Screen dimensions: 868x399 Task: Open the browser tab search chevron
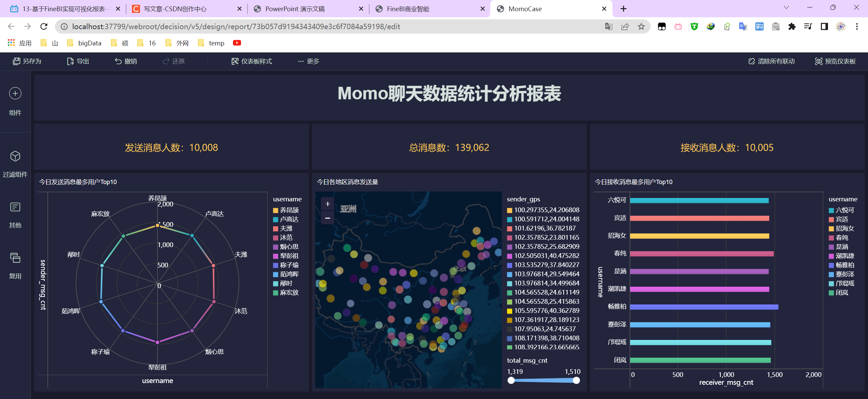pos(786,8)
